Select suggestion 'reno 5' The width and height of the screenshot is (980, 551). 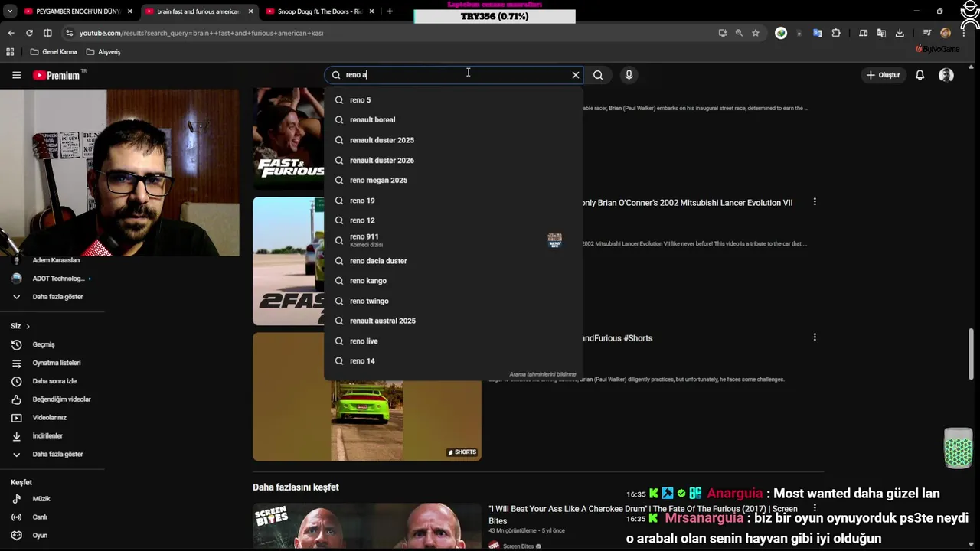coord(453,100)
